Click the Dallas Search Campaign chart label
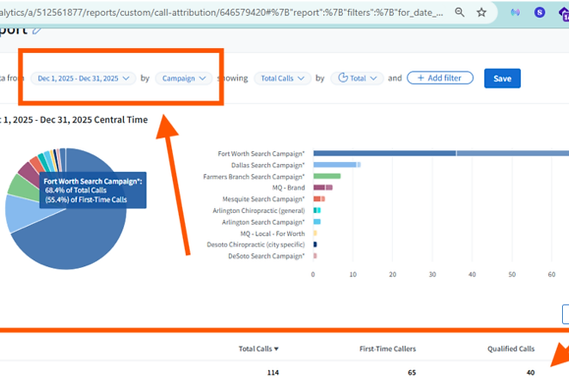 [x=268, y=165]
